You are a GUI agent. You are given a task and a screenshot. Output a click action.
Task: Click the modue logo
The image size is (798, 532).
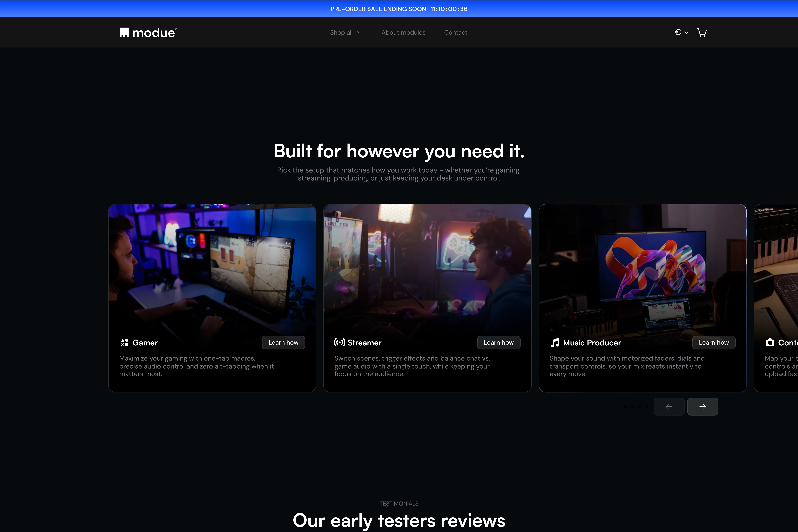[x=148, y=32]
